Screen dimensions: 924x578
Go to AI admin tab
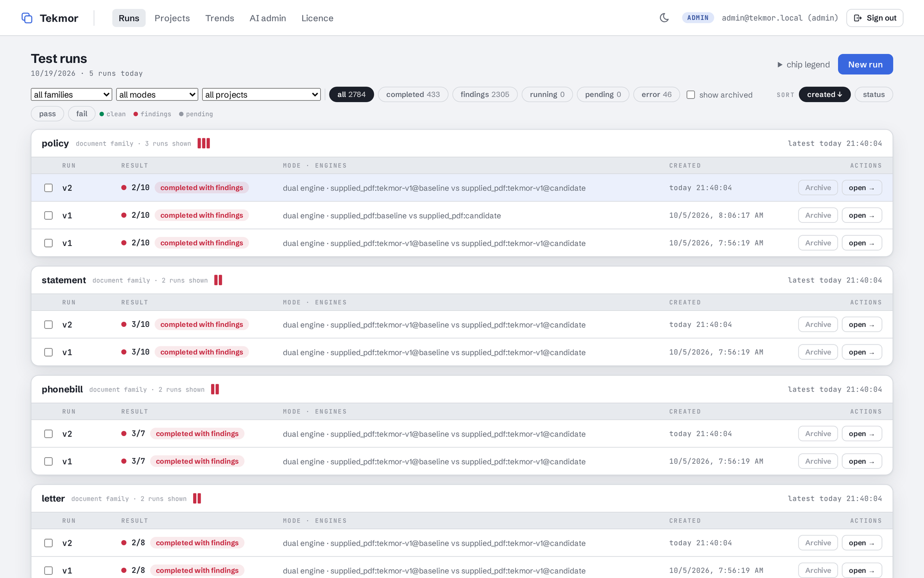pos(268,18)
